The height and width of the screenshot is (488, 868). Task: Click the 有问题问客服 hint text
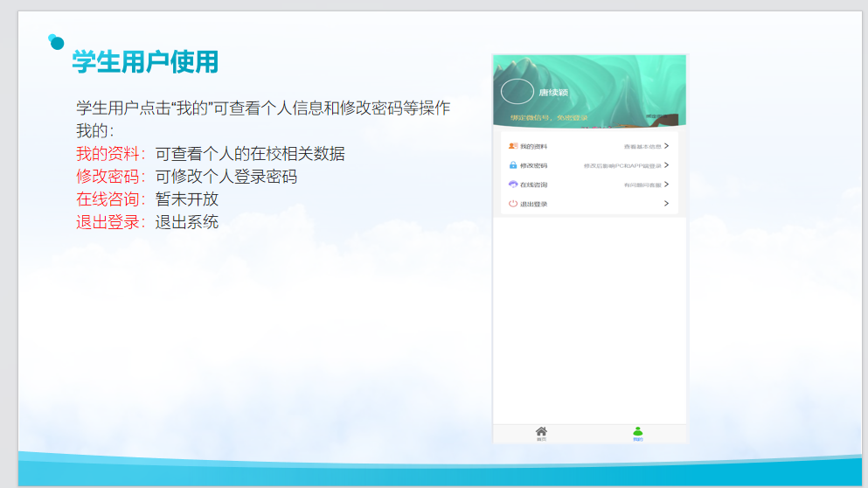coord(642,185)
